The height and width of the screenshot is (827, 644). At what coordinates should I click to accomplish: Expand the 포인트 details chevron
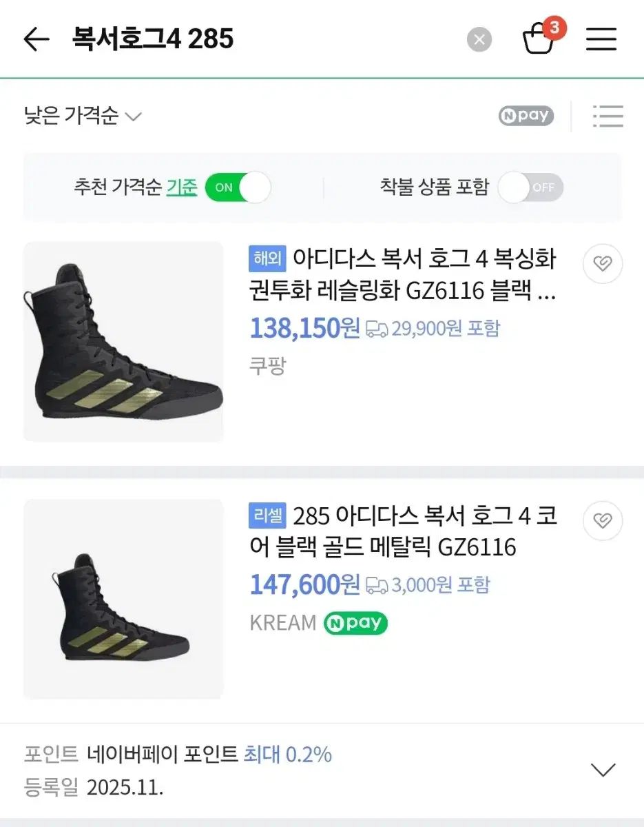pos(603,769)
